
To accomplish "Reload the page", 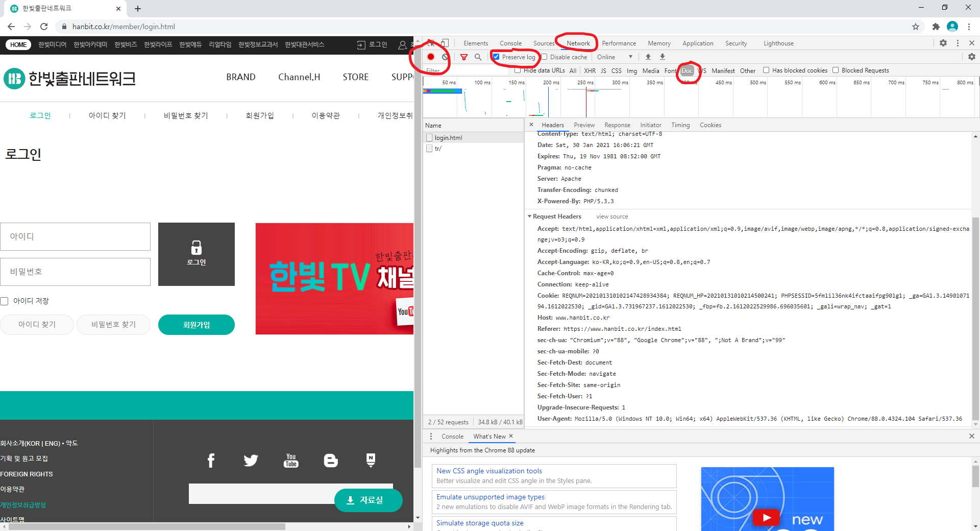I will tap(44, 27).
